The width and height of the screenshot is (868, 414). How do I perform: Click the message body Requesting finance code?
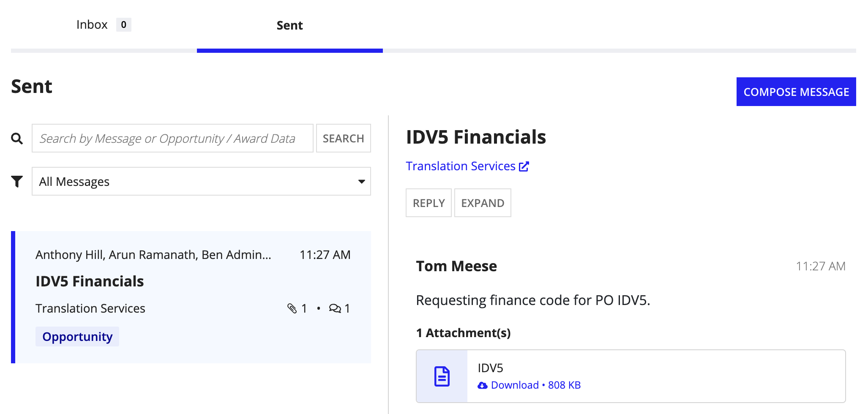tap(533, 300)
